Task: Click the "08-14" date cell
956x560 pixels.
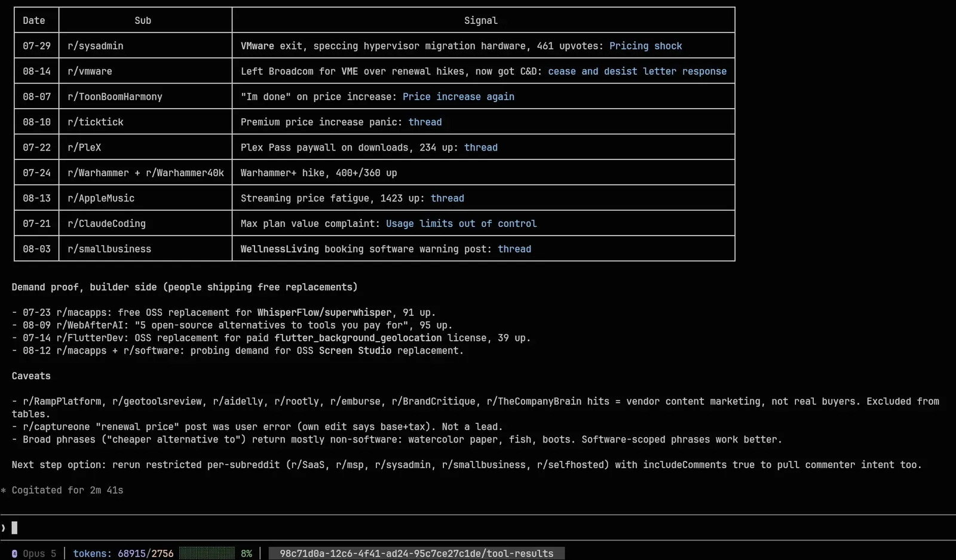Action: point(36,72)
